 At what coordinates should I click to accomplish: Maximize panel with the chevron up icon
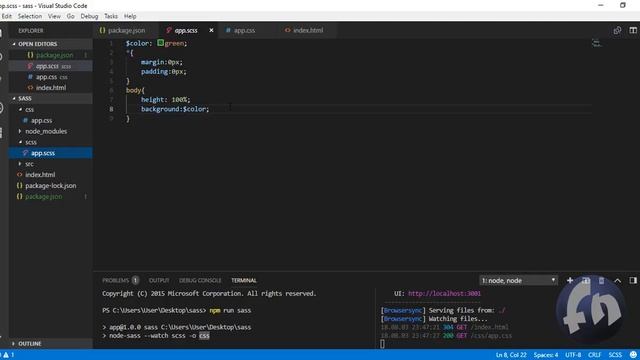coord(618,280)
